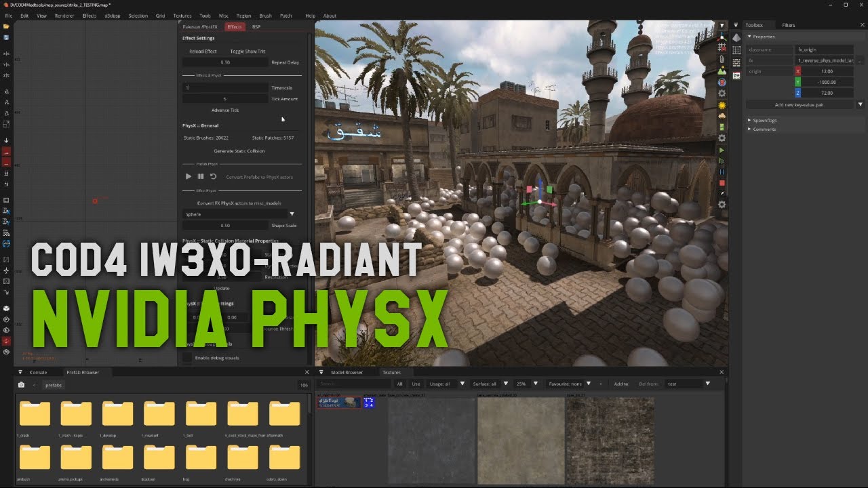Click the Reload Effect button
Screen dimensions: 868x488
(203, 52)
